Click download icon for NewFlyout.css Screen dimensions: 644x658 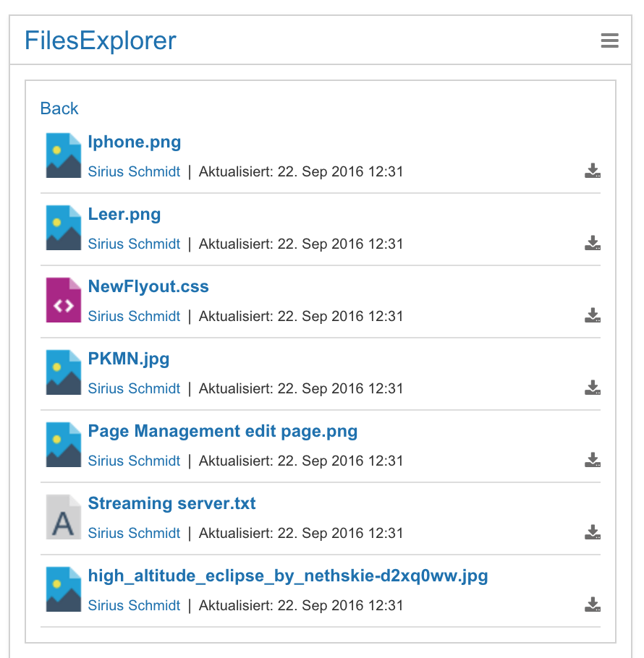tap(593, 316)
